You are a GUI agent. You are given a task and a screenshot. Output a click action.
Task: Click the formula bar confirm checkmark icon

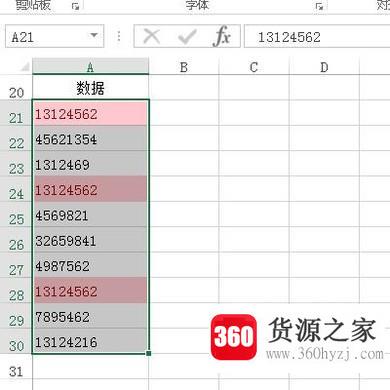click(187, 36)
